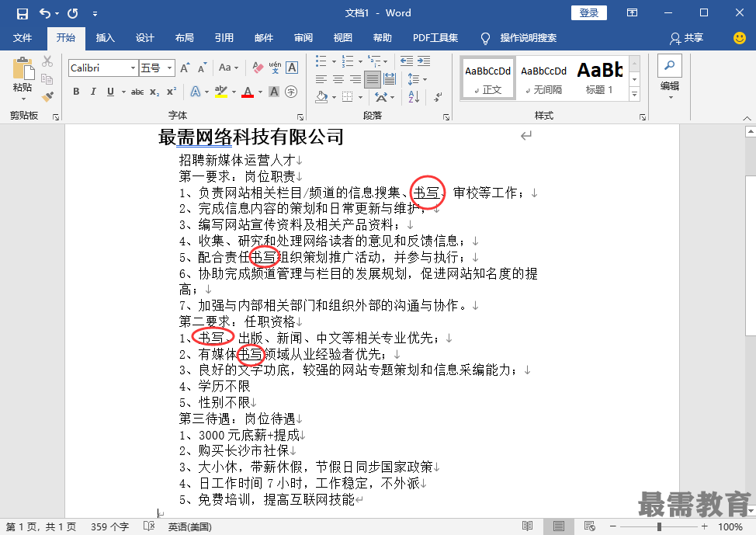Switch to the 设计 tab
756x535 pixels.
[144, 38]
